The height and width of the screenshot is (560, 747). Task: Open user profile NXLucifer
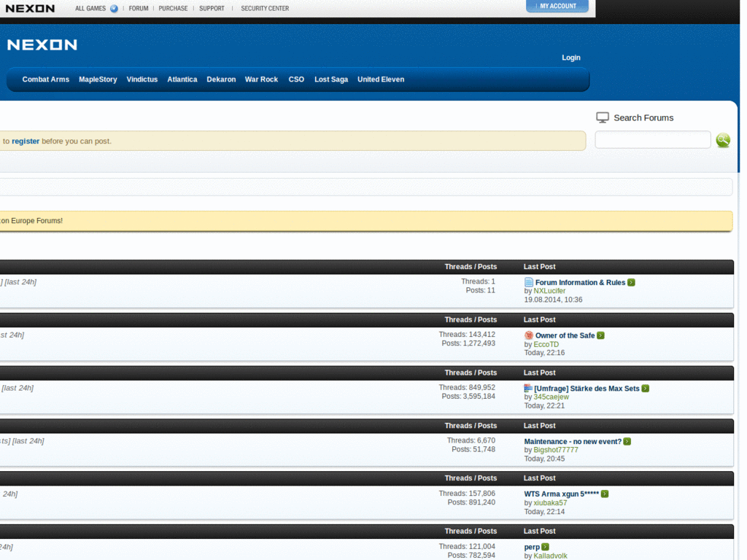(549, 291)
